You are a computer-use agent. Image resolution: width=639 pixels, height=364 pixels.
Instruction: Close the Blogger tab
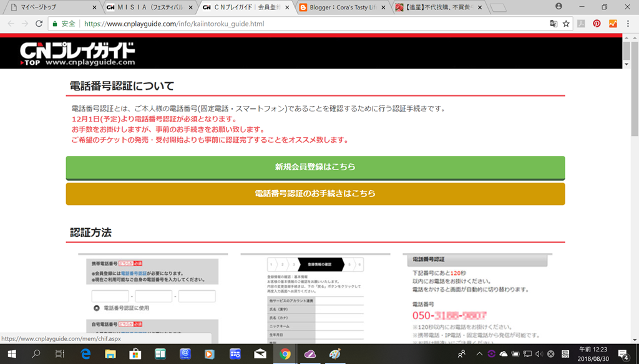[x=383, y=7]
